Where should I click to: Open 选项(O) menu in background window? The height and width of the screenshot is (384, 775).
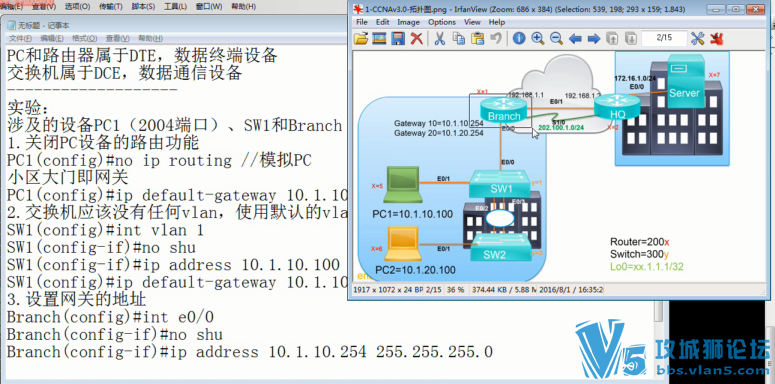(x=78, y=7)
